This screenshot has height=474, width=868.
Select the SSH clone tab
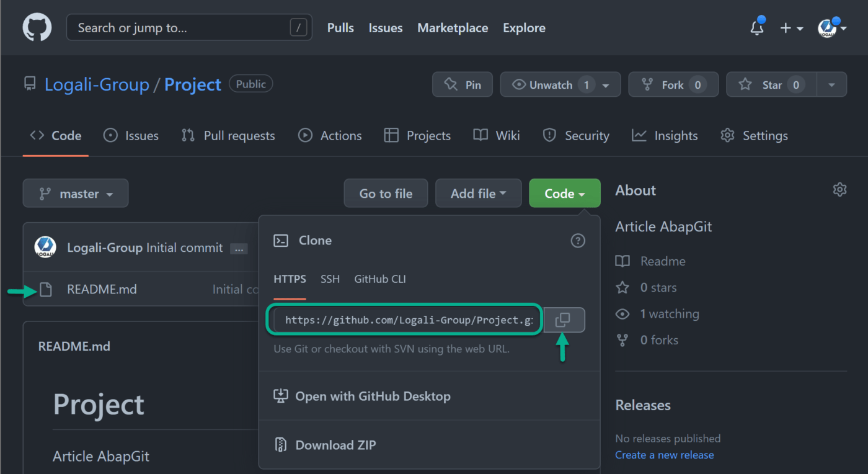click(330, 279)
